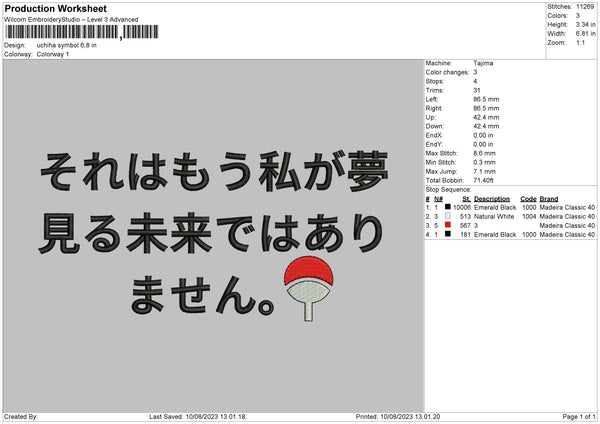Click the 'N#' column header

439,199
